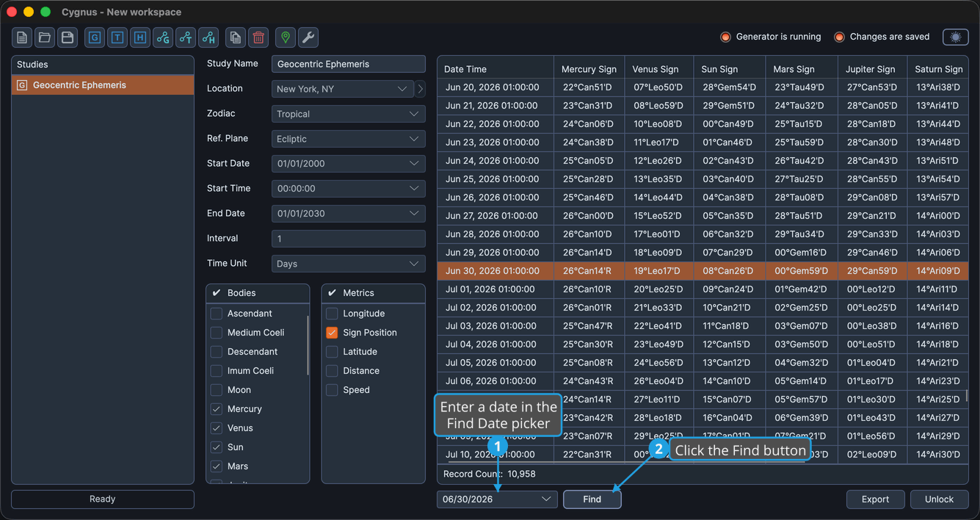
Task: Uncheck the Sign Position metric
Action: (332, 333)
